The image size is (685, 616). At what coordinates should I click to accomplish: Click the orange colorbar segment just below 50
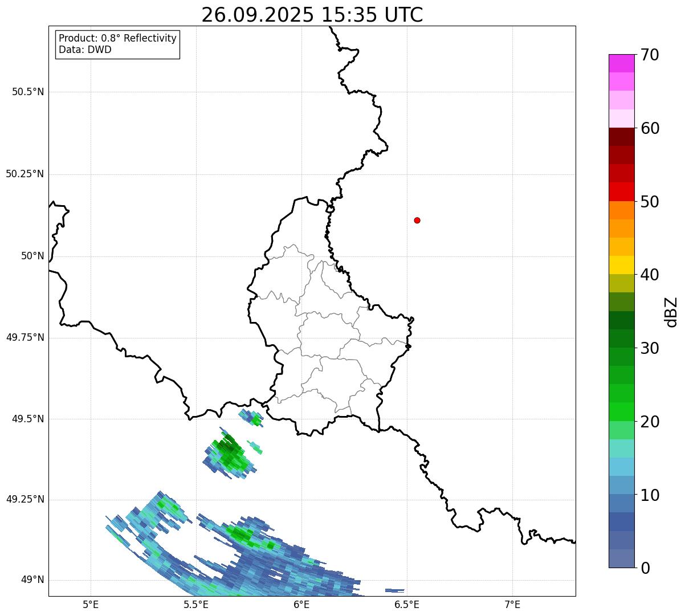click(x=621, y=210)
